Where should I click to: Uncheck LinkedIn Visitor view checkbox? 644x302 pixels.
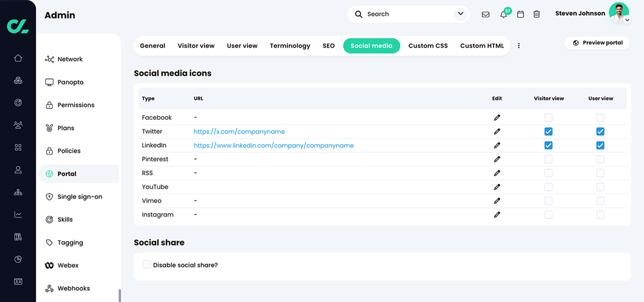[548, 145]
